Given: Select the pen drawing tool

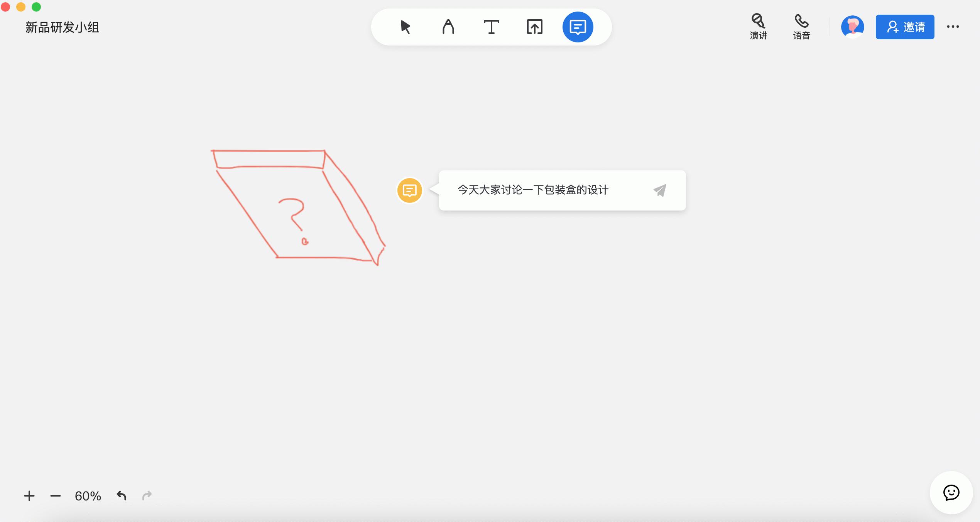Looking at the screenshot, I should pos(448,27).
